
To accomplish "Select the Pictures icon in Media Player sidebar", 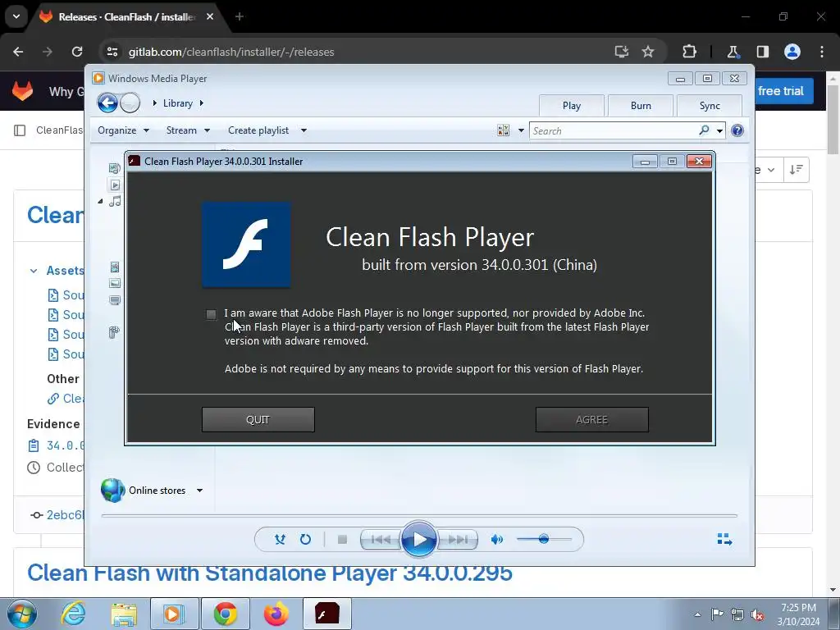I will pyautogui.click(x=115, y=283).
